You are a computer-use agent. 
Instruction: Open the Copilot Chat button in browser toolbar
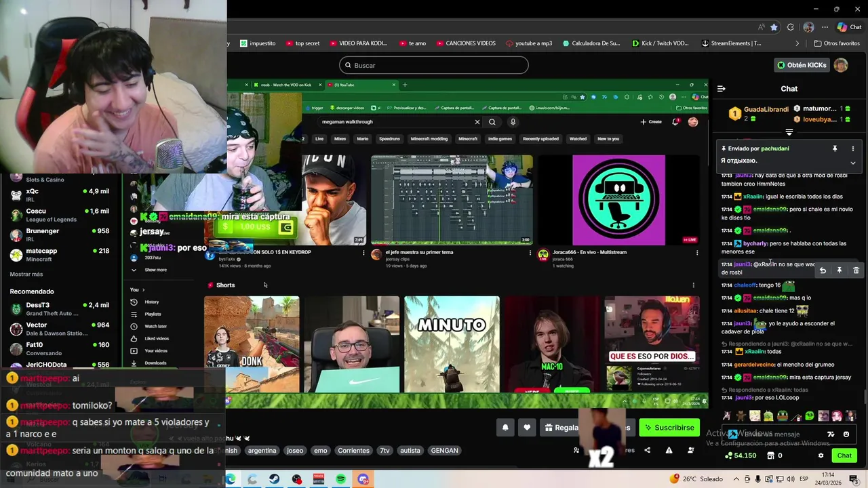tap(849, 27)
